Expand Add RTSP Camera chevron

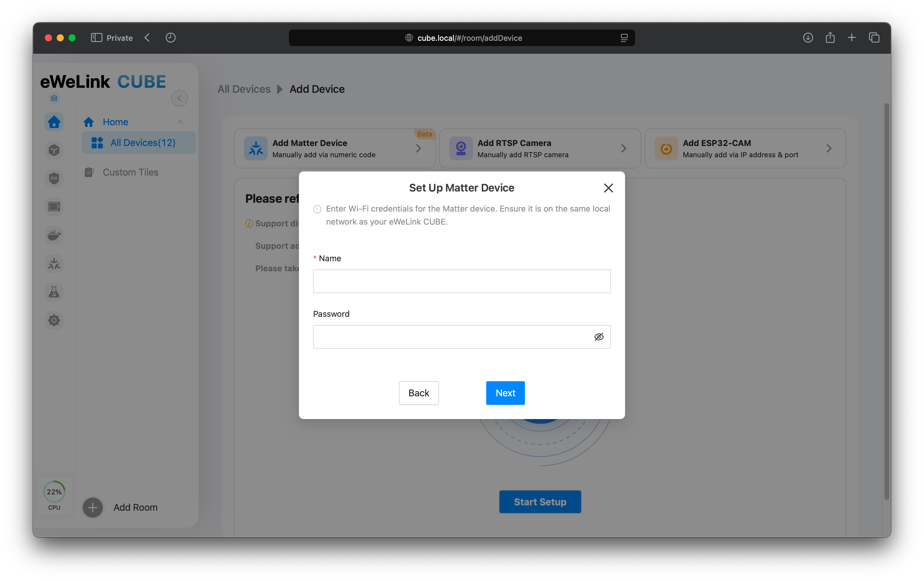(x=624, y=148)
